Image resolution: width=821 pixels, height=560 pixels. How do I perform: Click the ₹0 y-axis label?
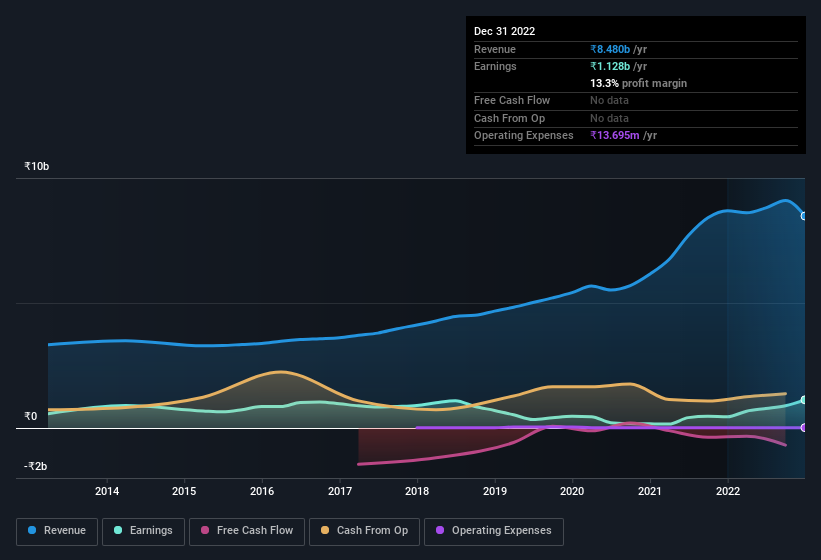click(x=30, y=416)
